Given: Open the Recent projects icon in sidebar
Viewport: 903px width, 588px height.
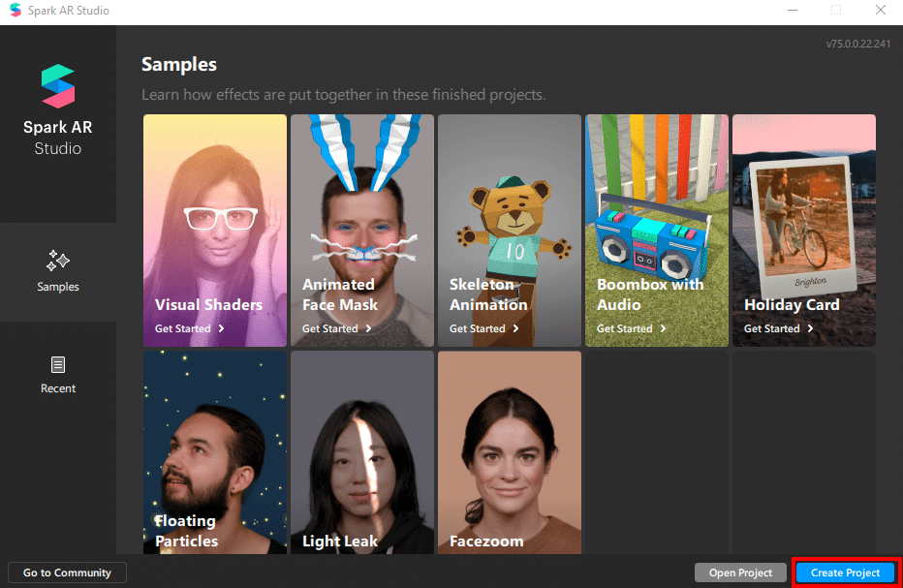Looking at the screenshot, I should [x=57, y=364].
